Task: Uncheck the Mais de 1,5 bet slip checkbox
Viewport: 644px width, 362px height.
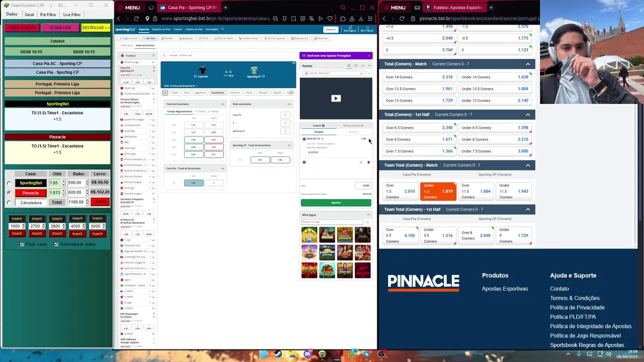Action: pyautogui.click(x=304, y=139)
